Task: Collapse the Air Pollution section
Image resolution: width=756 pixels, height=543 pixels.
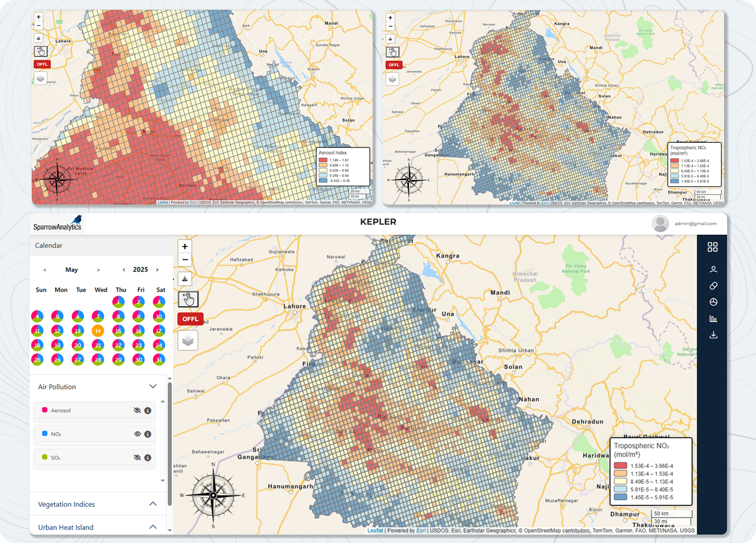Action: pos(153,387)
